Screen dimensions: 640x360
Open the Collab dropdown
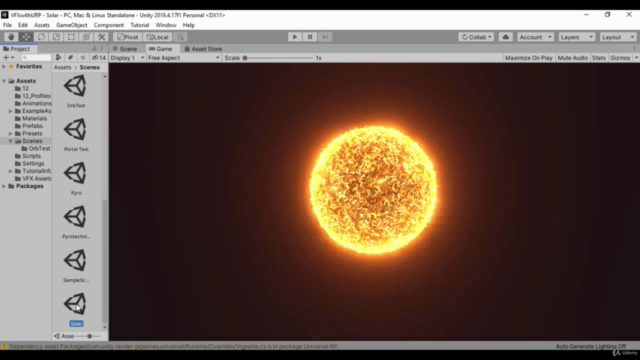476,37
